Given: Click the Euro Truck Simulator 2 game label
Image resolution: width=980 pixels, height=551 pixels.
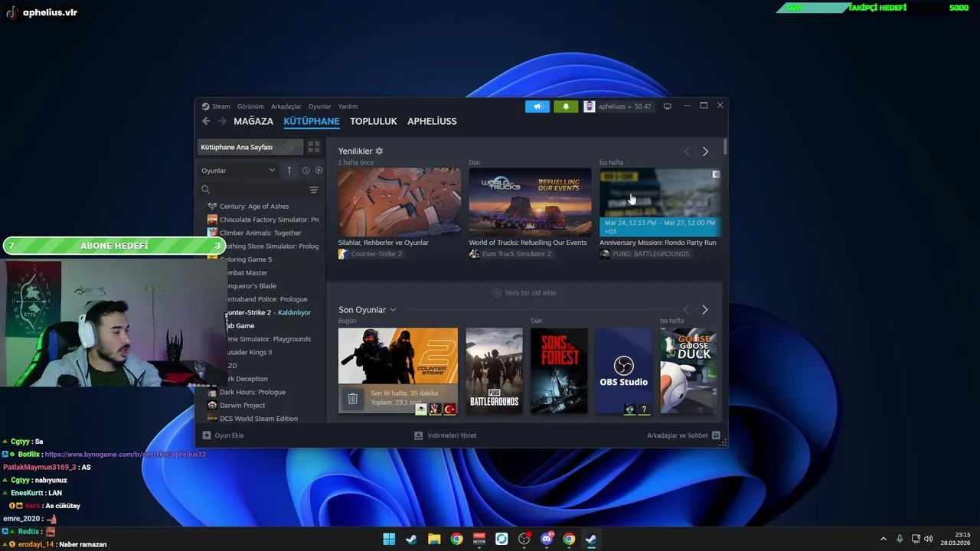Looking at the screenshot, I should tap(517, 254).
